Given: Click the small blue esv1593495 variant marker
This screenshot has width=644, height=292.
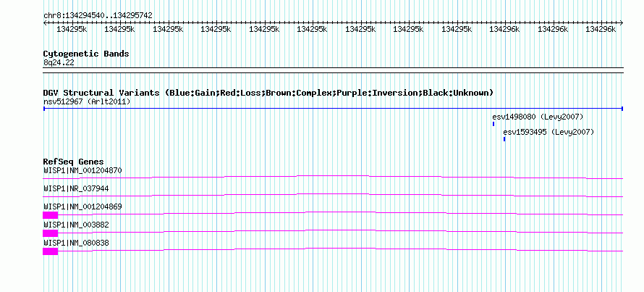Looking at the screenshot, I should point(504,139).
